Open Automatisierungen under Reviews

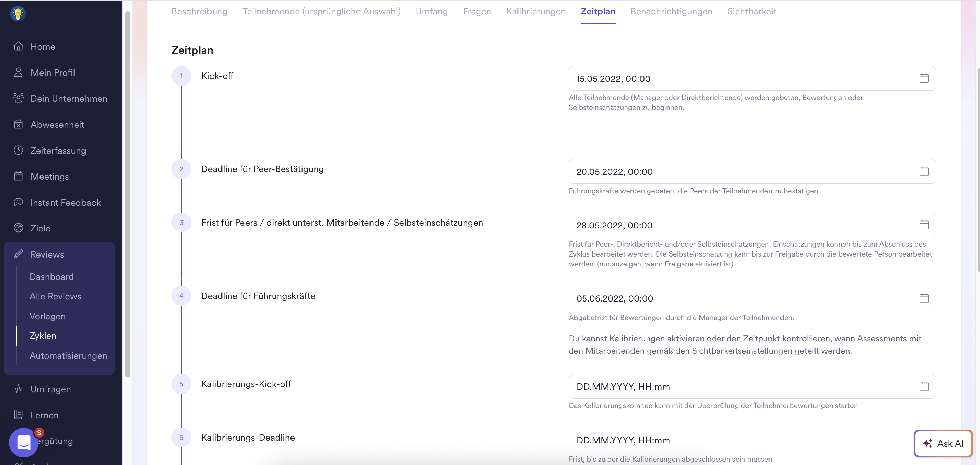[x=68, y=356]
